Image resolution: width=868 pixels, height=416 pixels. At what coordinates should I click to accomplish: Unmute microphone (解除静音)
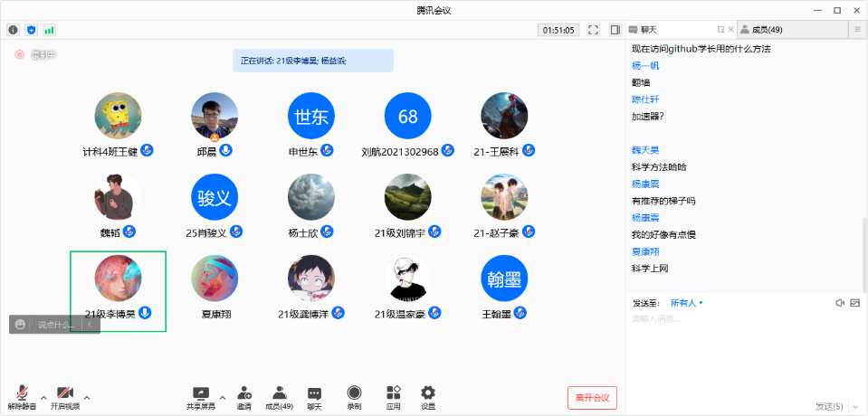click(x=22, y=396)
